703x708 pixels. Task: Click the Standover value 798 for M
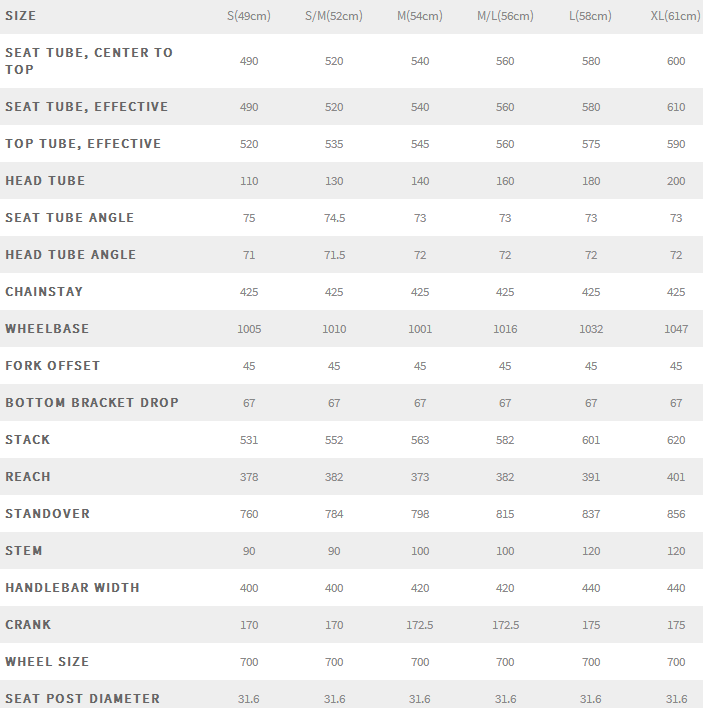pos(420,514)
